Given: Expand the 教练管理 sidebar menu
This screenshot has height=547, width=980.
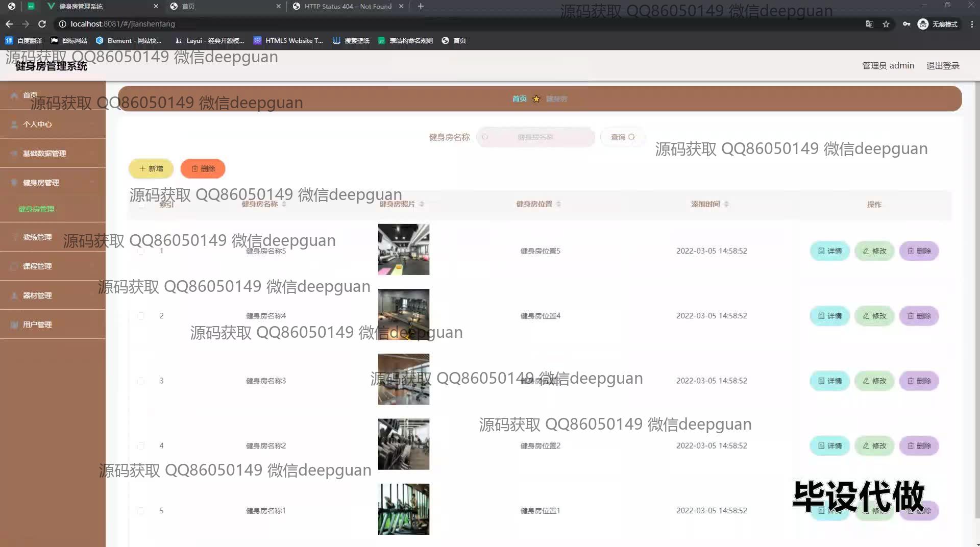Looking at the screenshot, I should coord(53,237).
